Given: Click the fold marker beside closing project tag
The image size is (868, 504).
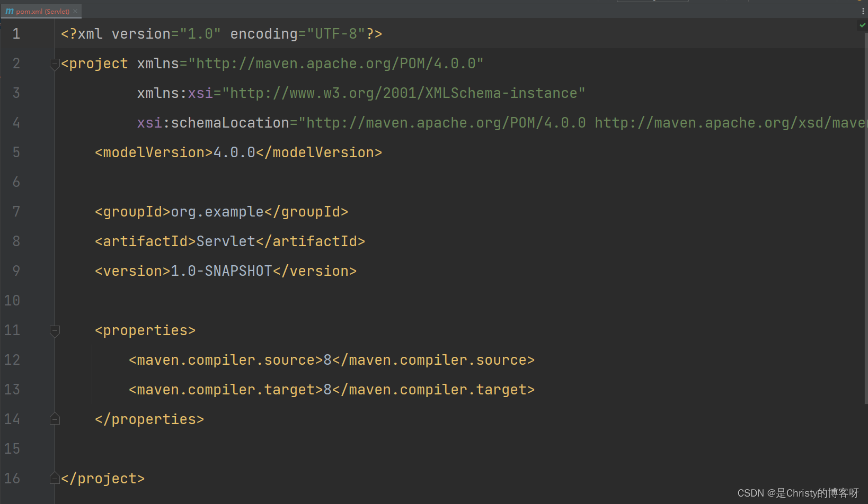Looking at the screenshot, I should pos(55,478).
